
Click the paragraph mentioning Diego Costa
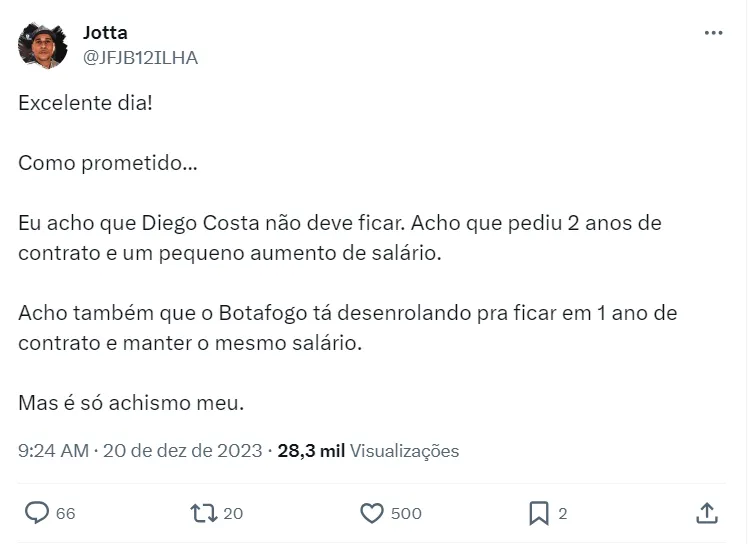point(340,237)
